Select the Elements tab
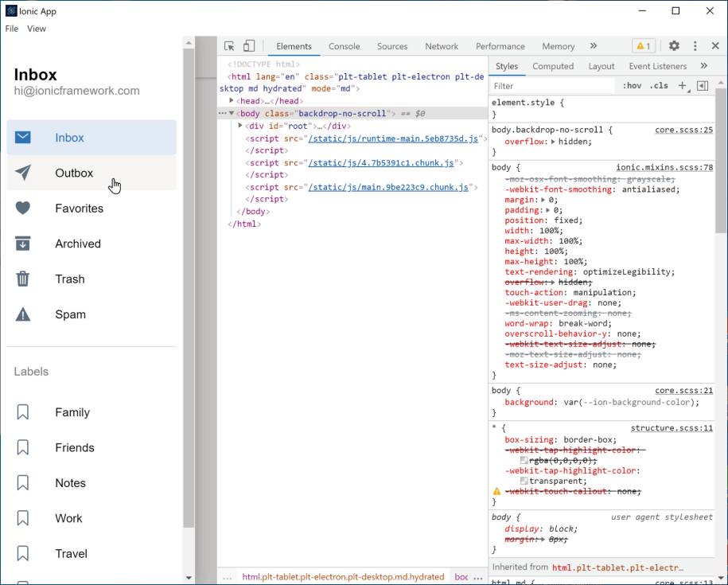 point(294,46)
